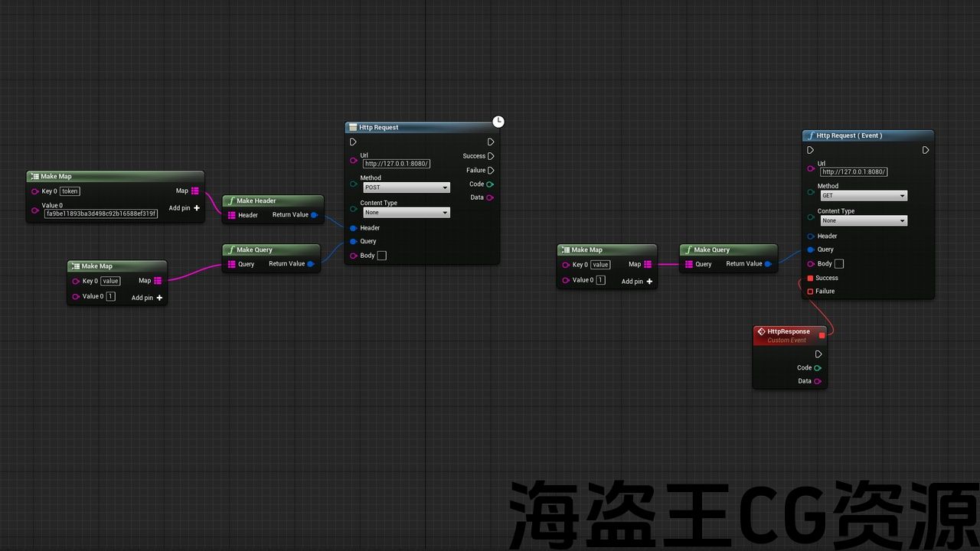The width and height of the screenshot is (980, 551).
Task: Click the Data output pin on HttpResponse event
Action: click(x=818, y=381)
